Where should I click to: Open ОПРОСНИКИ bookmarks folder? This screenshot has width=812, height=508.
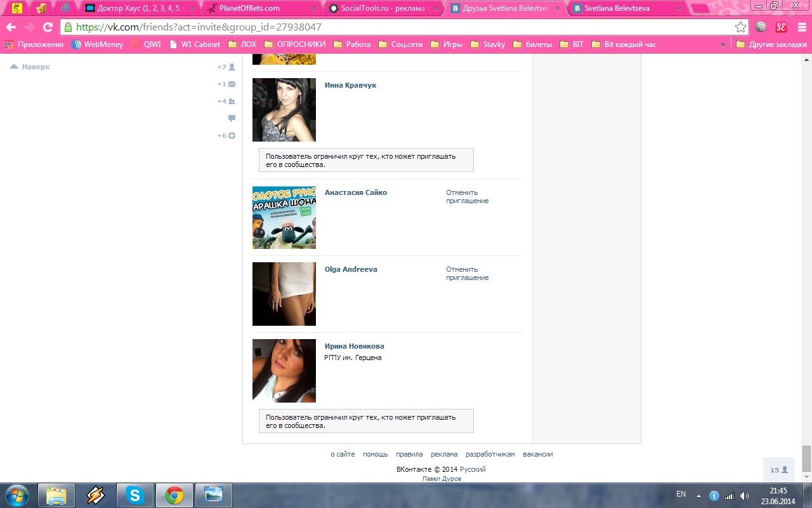click(x=295, y=44)
